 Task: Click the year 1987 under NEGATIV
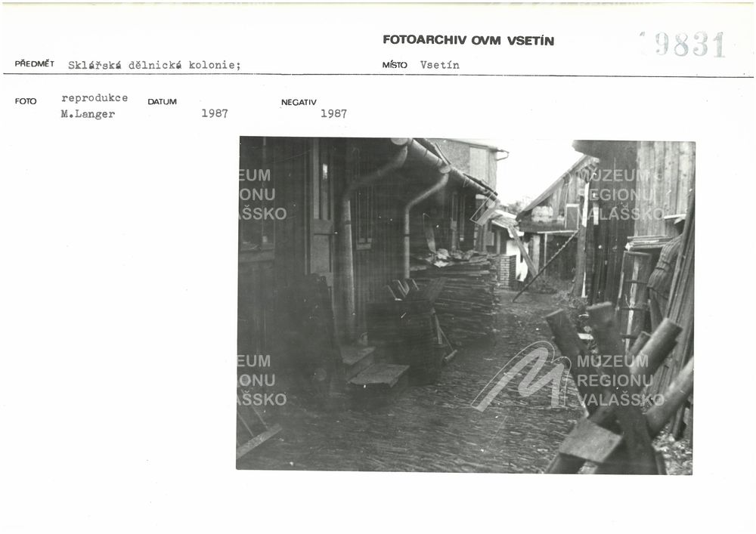click(x=333, y=113)
